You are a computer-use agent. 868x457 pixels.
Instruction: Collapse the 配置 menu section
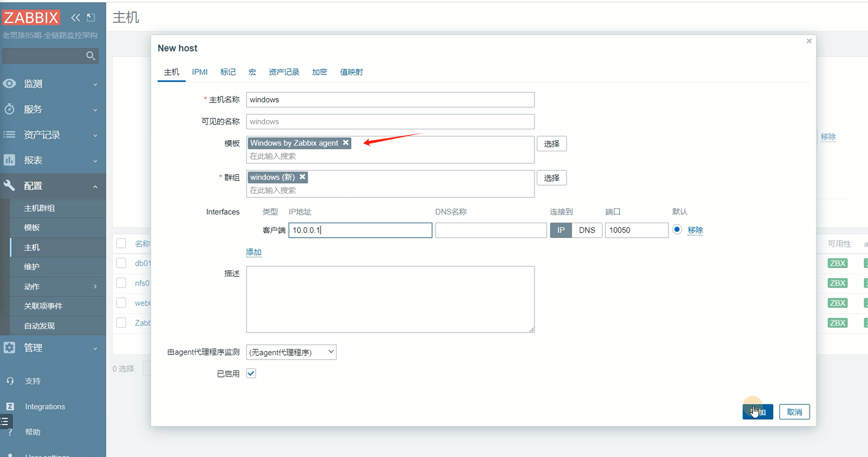95,186
